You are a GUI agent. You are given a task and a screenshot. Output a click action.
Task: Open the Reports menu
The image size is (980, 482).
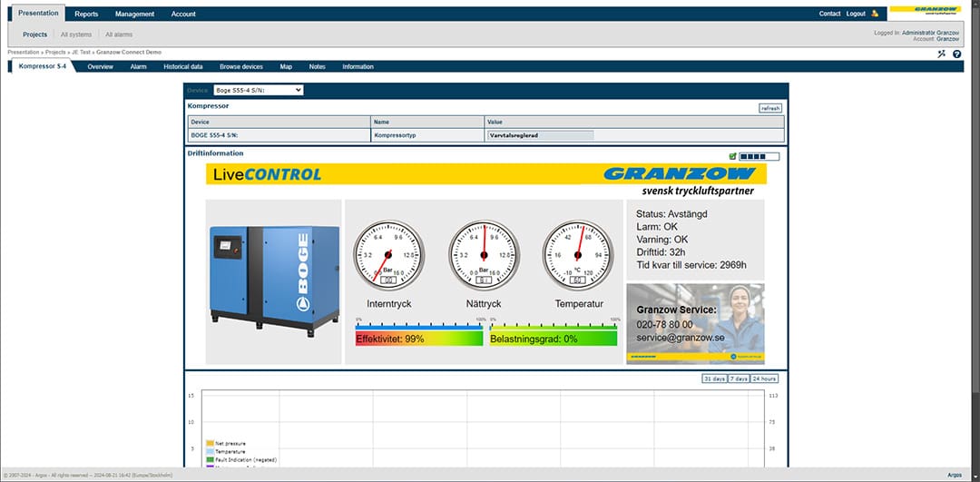coord(86,14)
